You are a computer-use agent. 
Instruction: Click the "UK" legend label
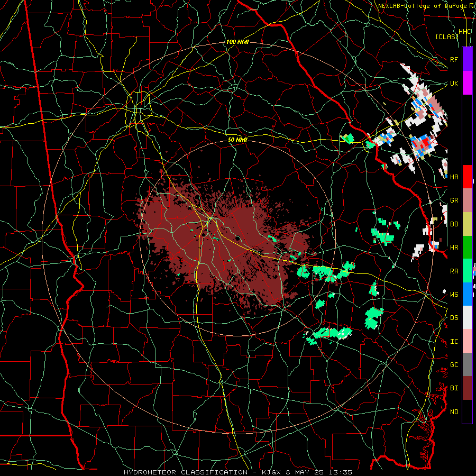(454, 83)
